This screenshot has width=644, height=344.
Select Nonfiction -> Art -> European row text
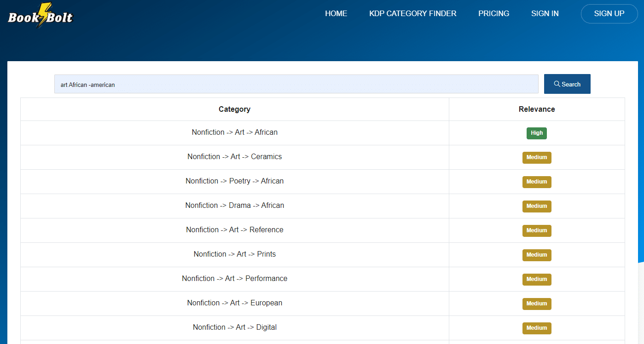235,303
